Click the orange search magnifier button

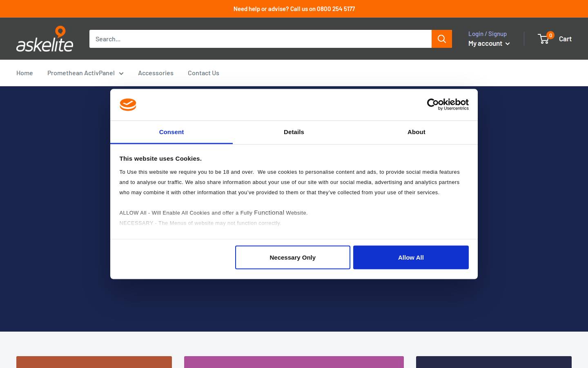point(442,39)
